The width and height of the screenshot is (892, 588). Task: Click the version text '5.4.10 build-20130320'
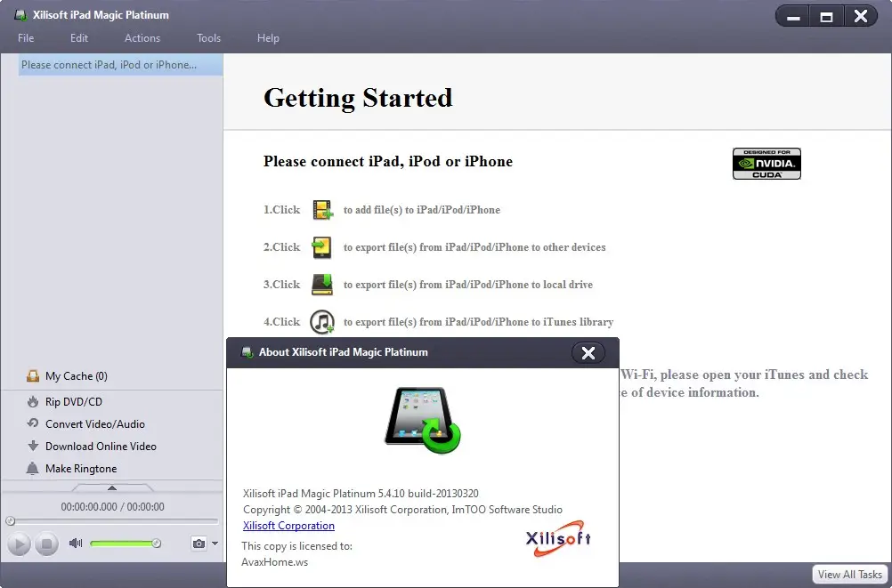pos(428,493)
